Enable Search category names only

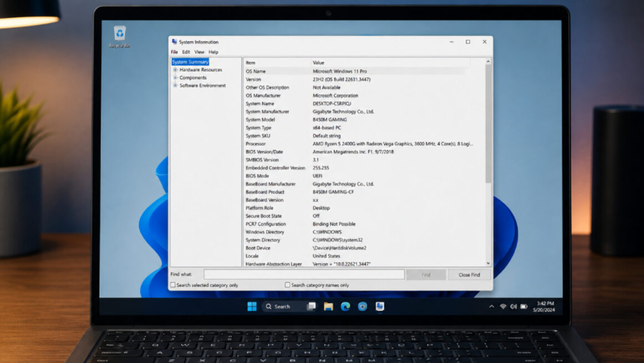[288, 285]
